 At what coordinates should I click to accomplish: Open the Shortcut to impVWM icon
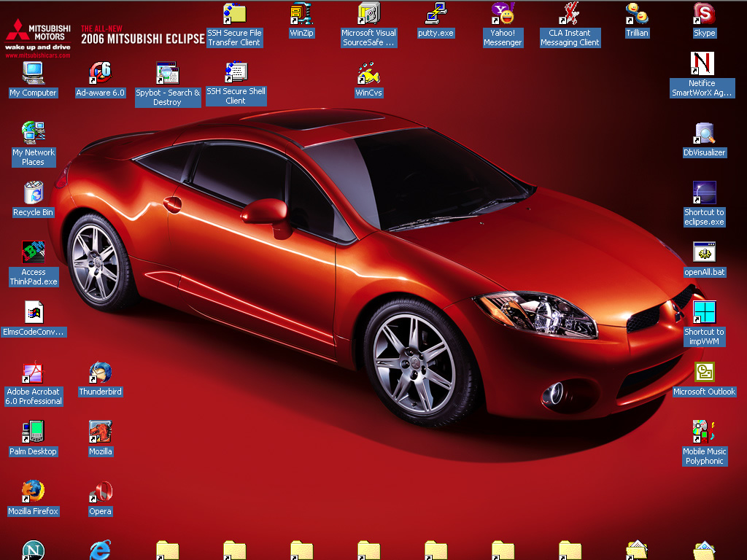[704, 313]
